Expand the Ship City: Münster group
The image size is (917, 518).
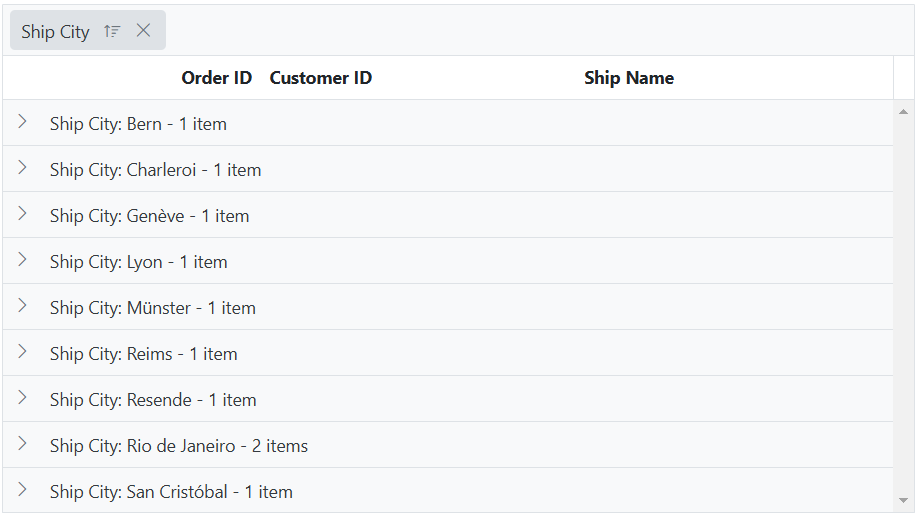click(22, 306)
